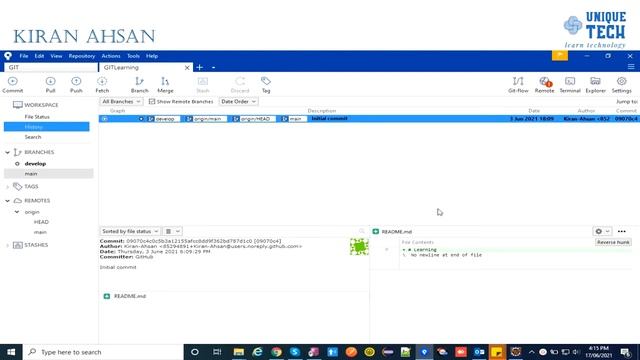
Task: Open File Explorer from the taskbar
Action: coord(239,352)
